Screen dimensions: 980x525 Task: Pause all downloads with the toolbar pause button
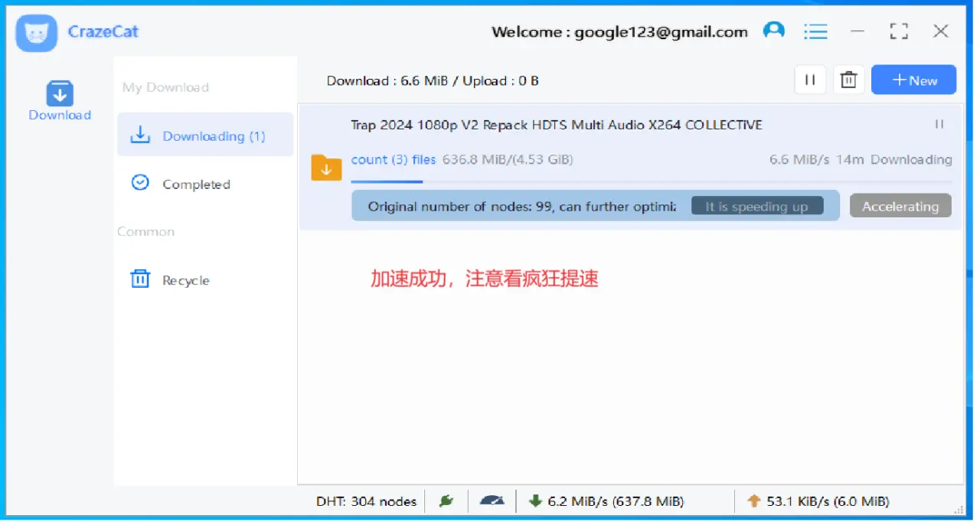tap(810, 80)
